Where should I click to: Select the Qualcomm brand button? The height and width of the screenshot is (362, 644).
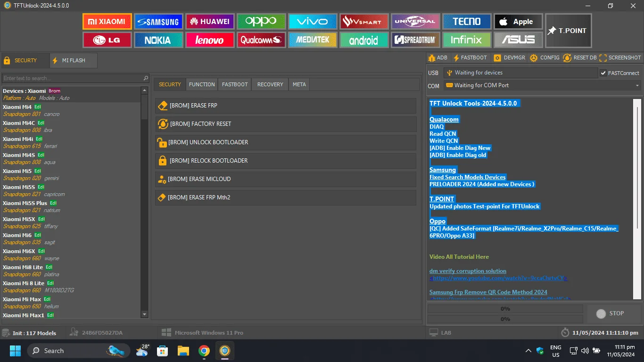261,40
